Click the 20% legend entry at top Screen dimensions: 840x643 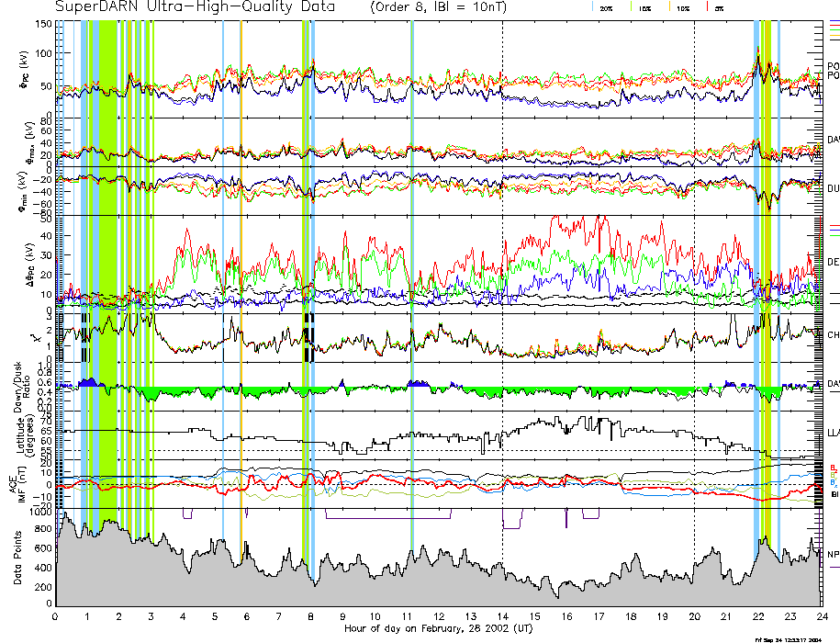pos(606,7)
